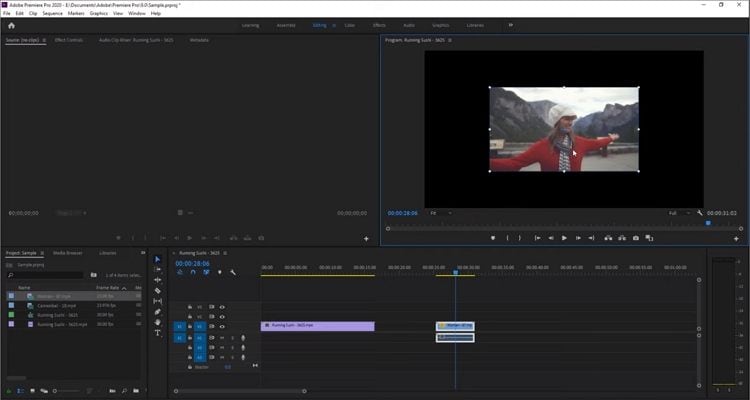The width and height of the screenshot is (750, 400).
Task: Mark Out point in Program monitor
Action: coord(520,238)
